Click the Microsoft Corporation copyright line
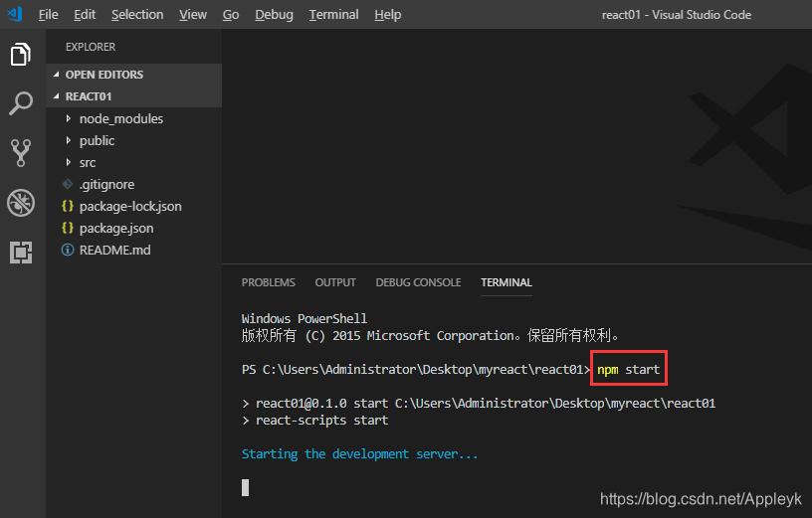This screenshot has height=518, width=812. coord(430,335)
